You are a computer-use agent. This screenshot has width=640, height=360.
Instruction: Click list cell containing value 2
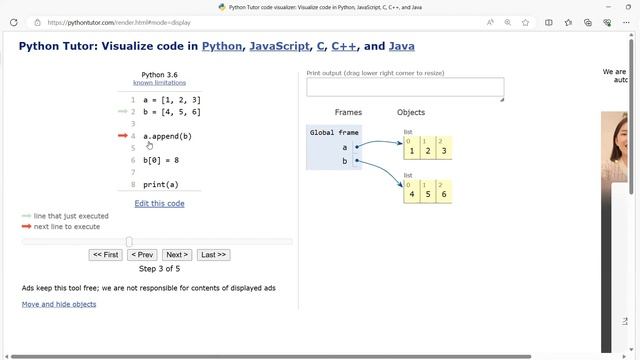tap(428, 148)
